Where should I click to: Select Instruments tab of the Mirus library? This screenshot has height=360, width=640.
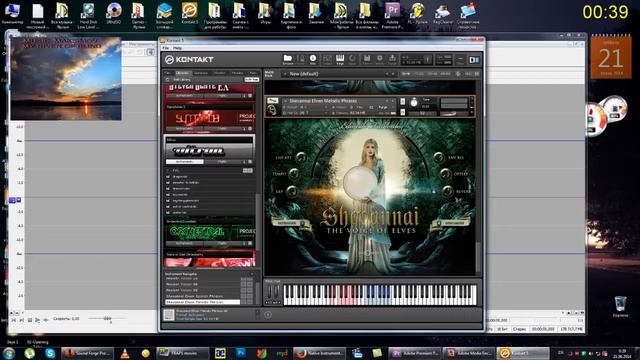[x=184, y=162]
